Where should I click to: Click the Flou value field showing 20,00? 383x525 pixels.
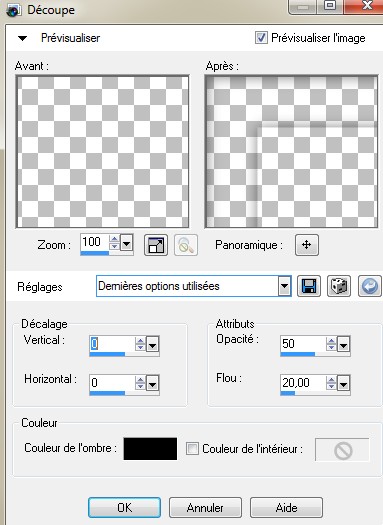tap(303, 383)
